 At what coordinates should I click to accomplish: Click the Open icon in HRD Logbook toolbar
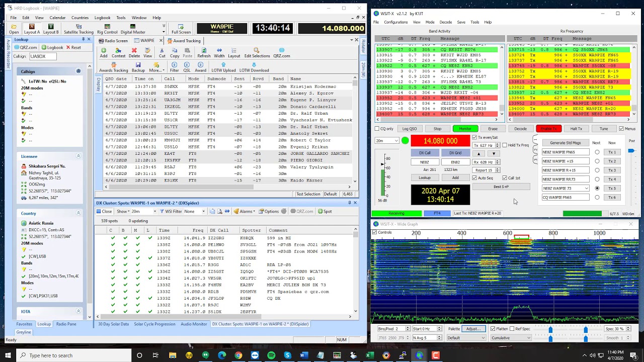coord(14,29)
